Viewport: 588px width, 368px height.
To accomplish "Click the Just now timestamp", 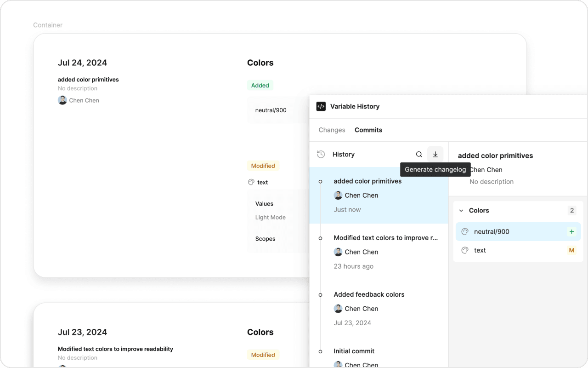I will (347, 210).
